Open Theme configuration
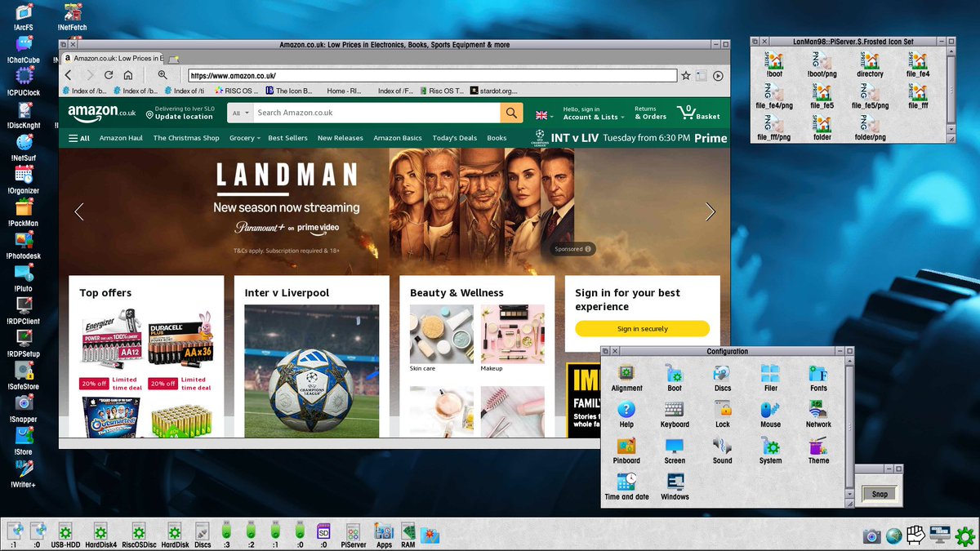Screen dimensions: 980x551 [x=818, y=450]
